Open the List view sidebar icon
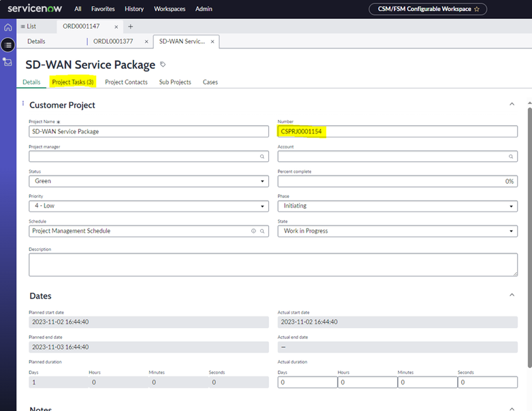532x411 pixels. point(7,45)
